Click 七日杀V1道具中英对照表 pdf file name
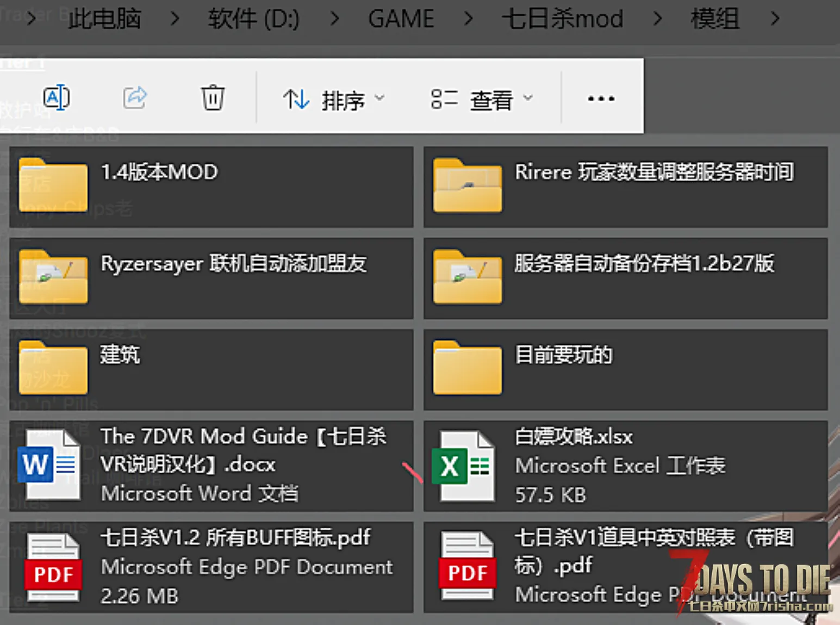 [654, 552]
